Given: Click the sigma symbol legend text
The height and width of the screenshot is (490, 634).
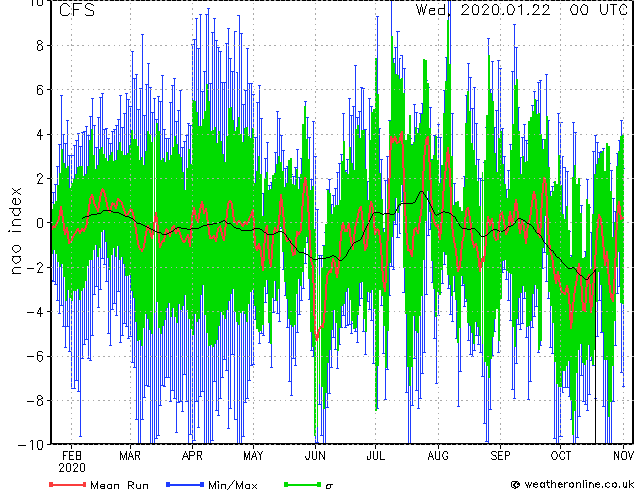Looking at the screenshot, I should pos(329,486).
